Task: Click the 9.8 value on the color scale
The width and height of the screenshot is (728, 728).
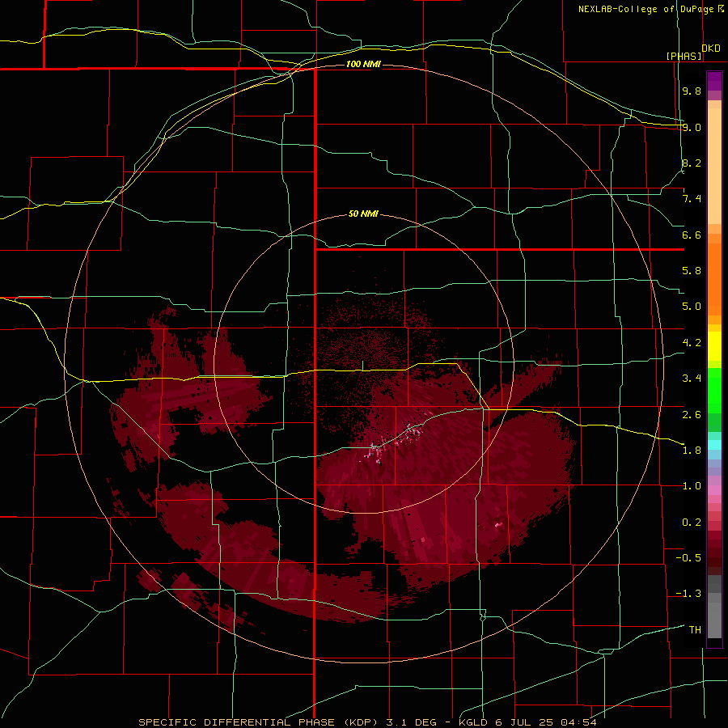Action: (x=692, y=91)
